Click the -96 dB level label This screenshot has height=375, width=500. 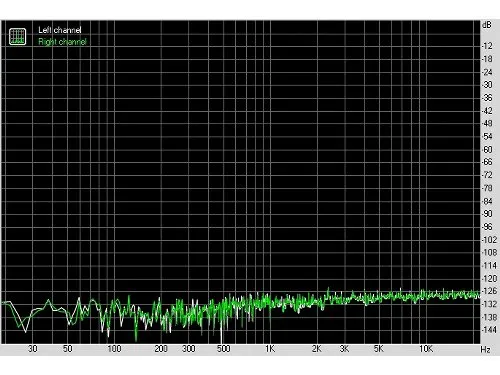coord(487,227)
